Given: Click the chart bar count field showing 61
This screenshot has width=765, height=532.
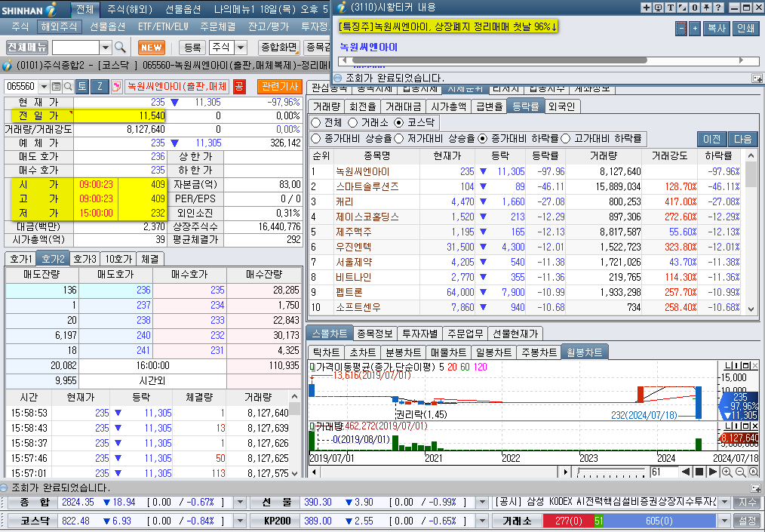Looking at the screenshot, I should coord(663,472).
